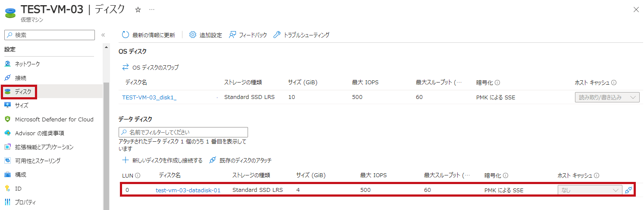644x210 pixels.
Task: Collapse the sidebar with the double chevron
Action: tap(103, 35)
